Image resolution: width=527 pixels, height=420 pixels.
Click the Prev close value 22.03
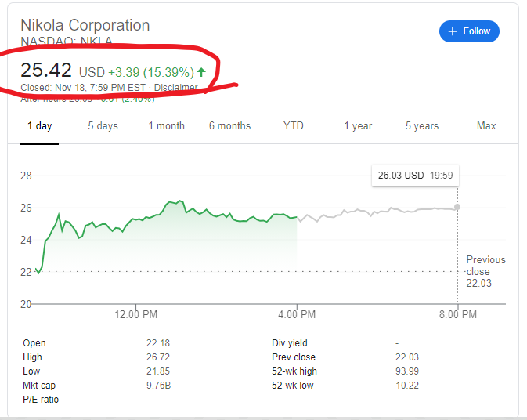pyautogui.click(x=407, y=357)
